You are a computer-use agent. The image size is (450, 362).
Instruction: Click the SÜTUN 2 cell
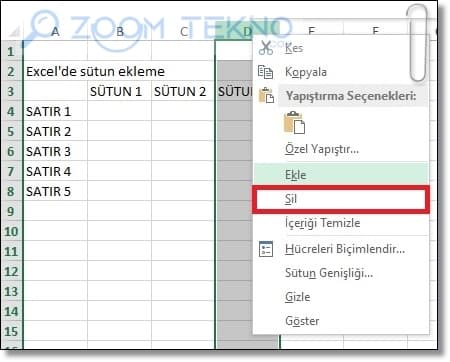[183, 91]
